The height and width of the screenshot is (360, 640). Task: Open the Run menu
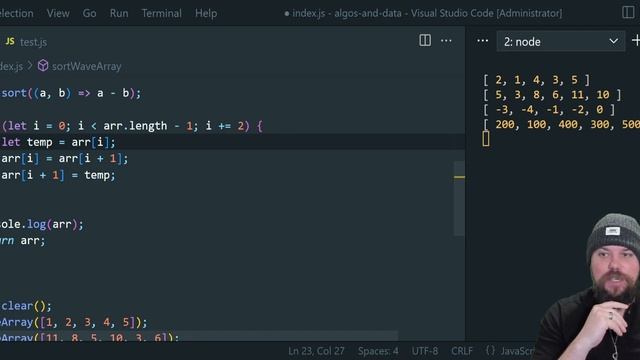click(x=119, y=13)
